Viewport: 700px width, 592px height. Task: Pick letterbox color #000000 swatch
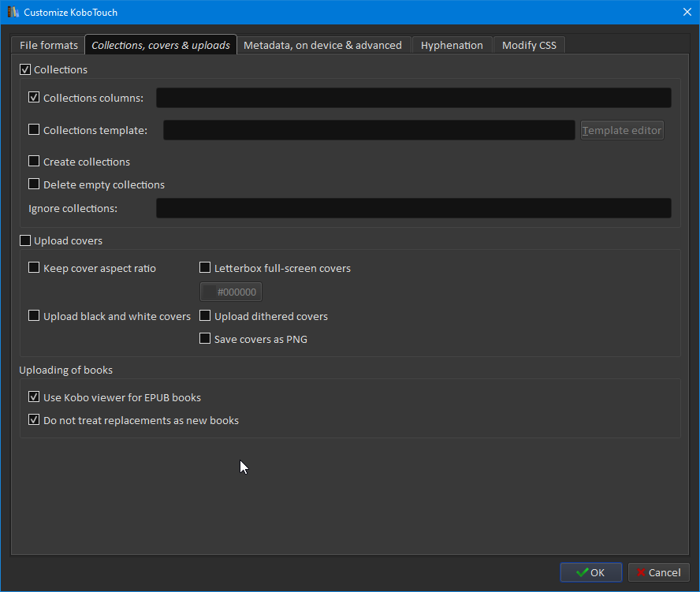[231, 292]
